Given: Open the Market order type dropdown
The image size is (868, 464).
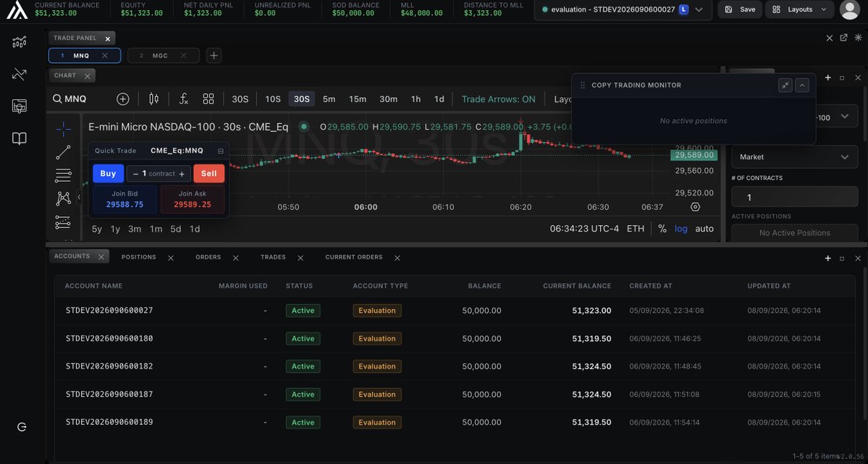Looking at the screenshot, I should point(794,157).
